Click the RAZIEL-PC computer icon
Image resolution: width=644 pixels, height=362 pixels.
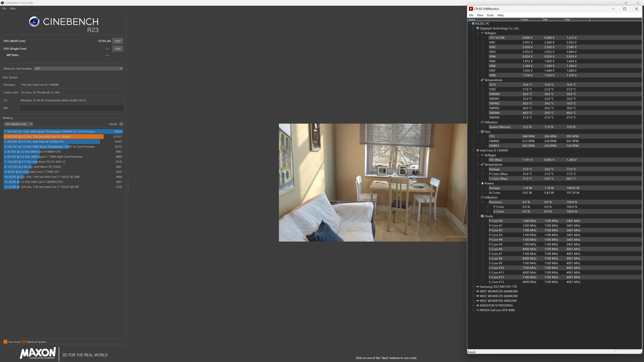(473, 23)
